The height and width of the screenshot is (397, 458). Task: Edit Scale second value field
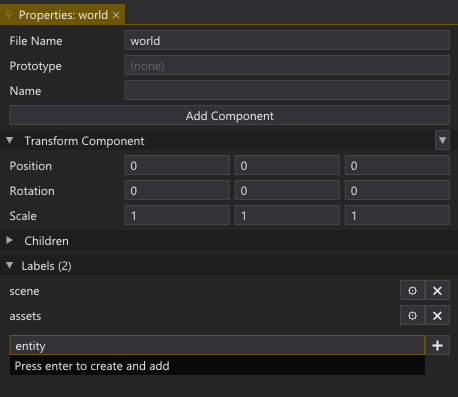point(287,215)
